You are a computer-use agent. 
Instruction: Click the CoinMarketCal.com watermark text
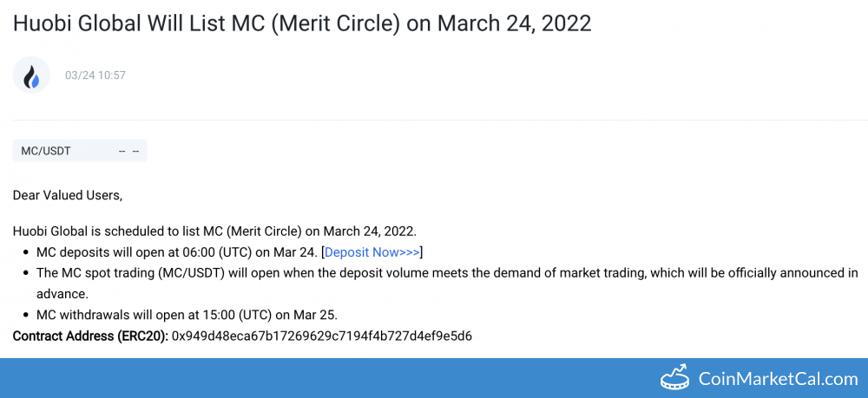coord(778,378)
